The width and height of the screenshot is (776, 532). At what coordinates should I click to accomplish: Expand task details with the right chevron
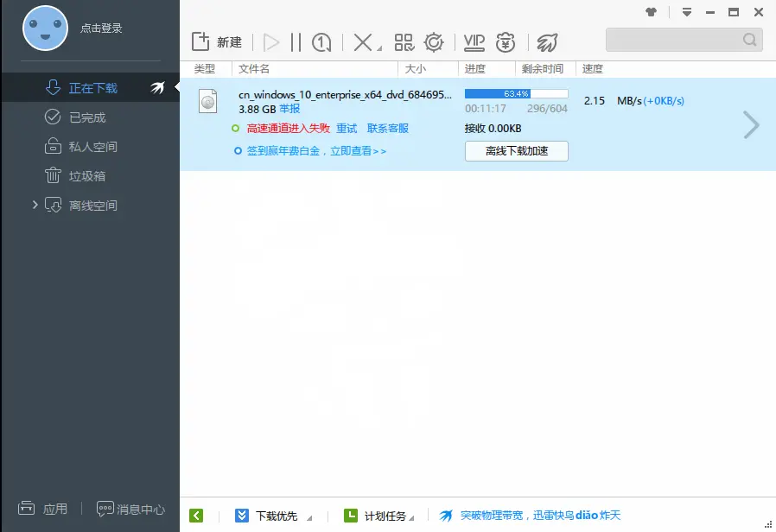coord(751,124)
